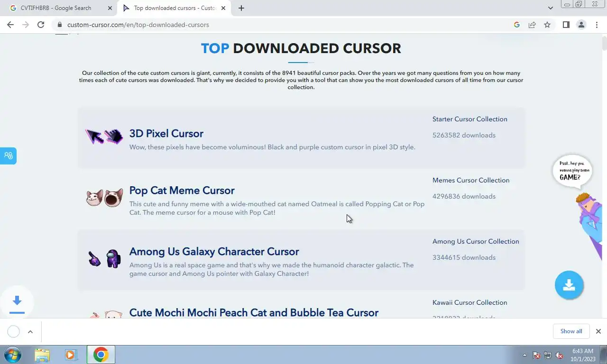
Task: Expand the download item options chevron
Action: pos(30,331)
